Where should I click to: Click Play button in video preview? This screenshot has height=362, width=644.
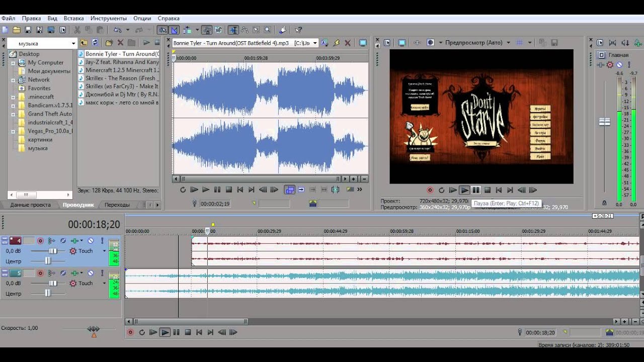(464, 190)
